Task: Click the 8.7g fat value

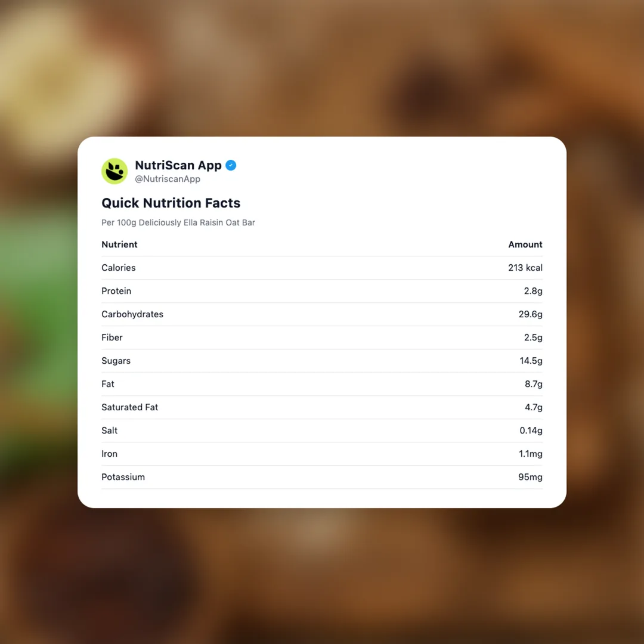Action: (x=534, y=384)
